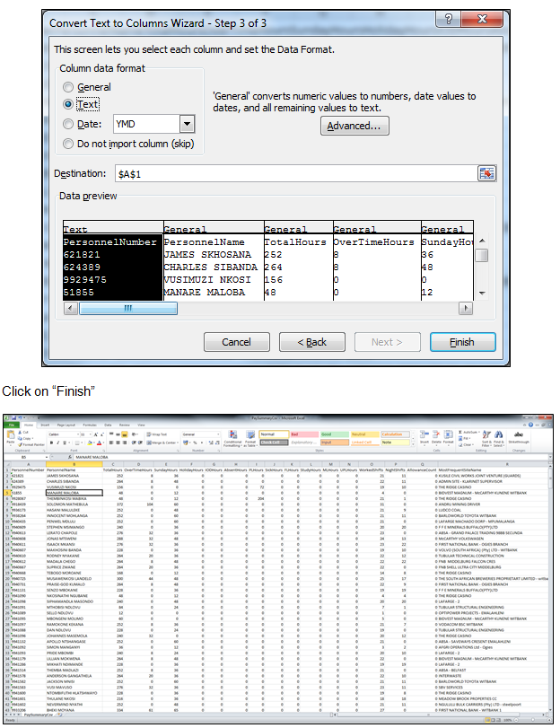Expand the cell styles gallery More arrow
Screen dimensions: 560x728
point(412,443)
